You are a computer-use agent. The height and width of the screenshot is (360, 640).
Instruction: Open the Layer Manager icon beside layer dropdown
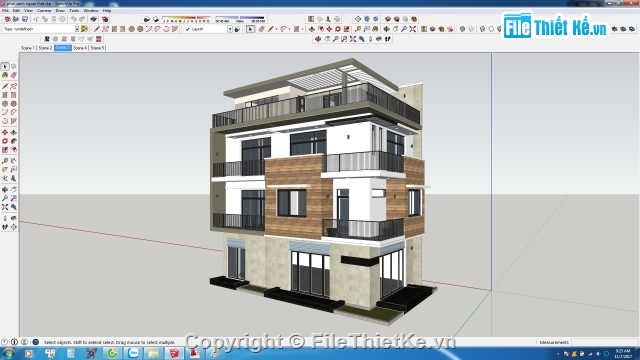click(237, 29)
